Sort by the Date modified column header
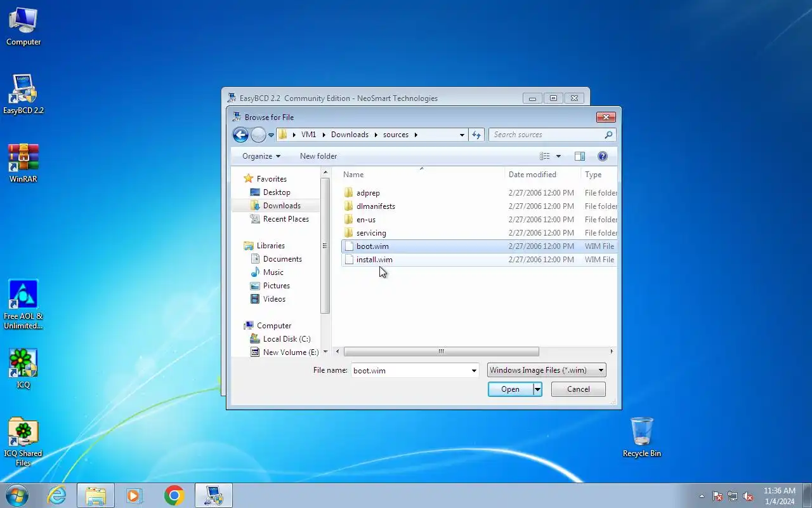 tap(543, 175)
